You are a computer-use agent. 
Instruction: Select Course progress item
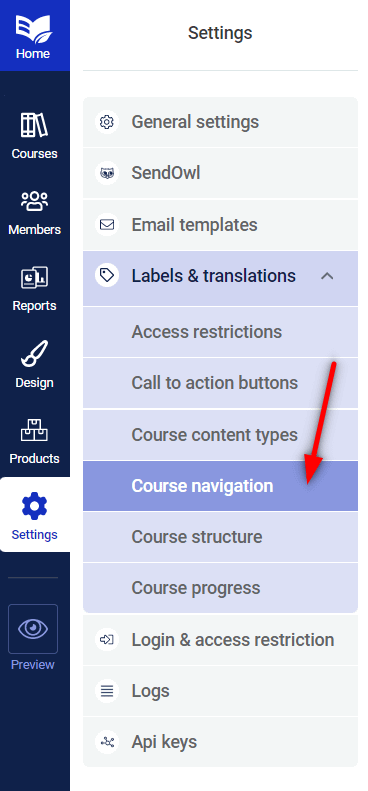click(221, 588)
